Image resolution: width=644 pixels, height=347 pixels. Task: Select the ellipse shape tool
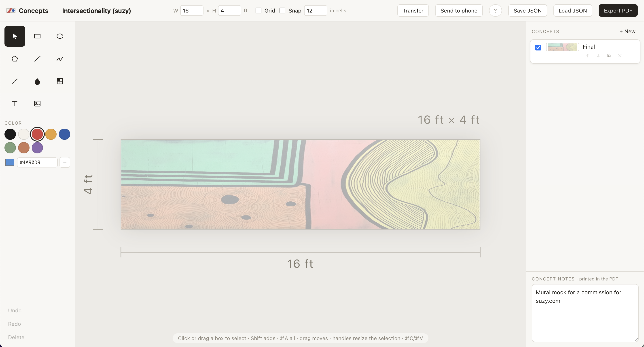coord(60,36)
